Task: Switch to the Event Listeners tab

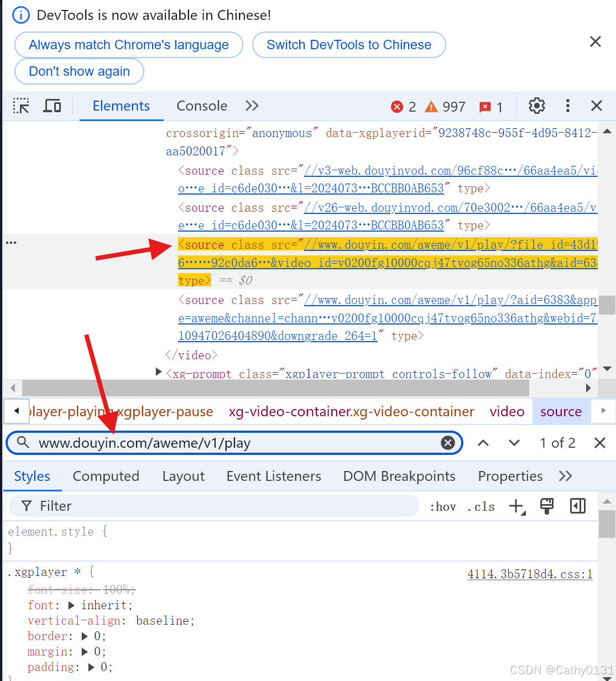Action: click(x=274, y=476)
